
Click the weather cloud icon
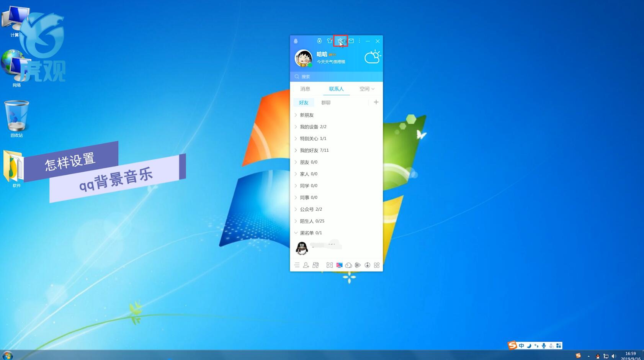(373, 57)
